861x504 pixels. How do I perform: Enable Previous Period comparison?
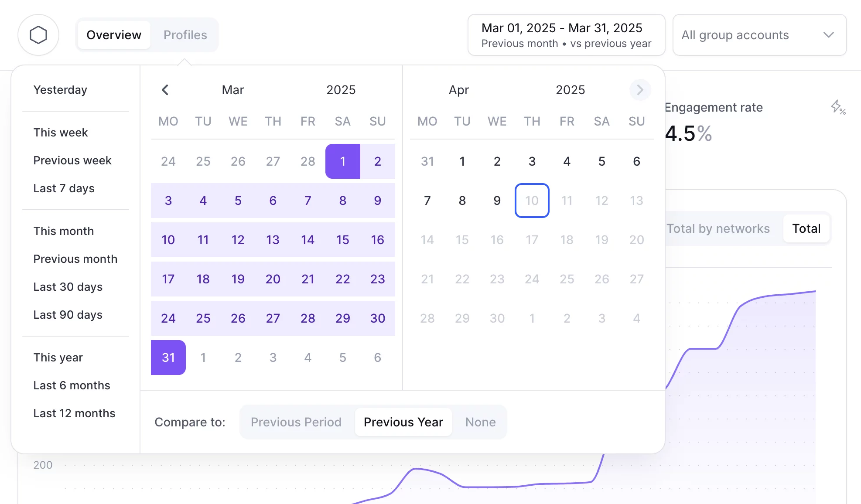(x=296, y=422)
